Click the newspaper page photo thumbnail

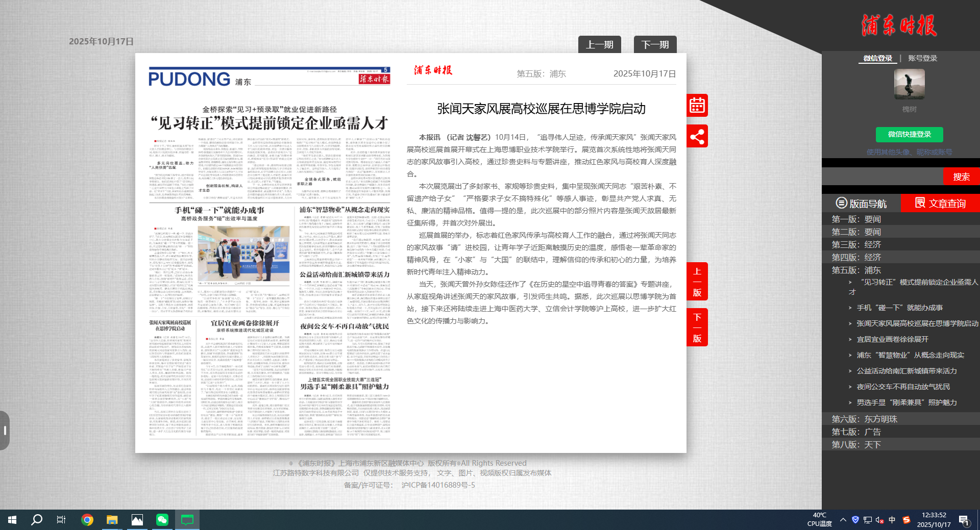243,254
